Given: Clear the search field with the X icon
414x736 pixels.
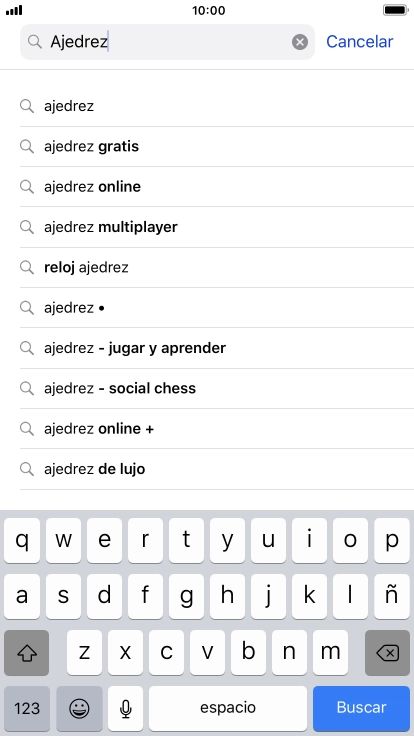Looking at the screenshot, I should (300, 42).
